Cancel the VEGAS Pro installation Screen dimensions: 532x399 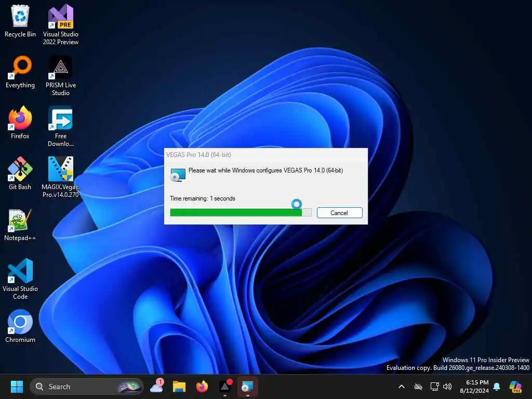(x=339, y=212)
